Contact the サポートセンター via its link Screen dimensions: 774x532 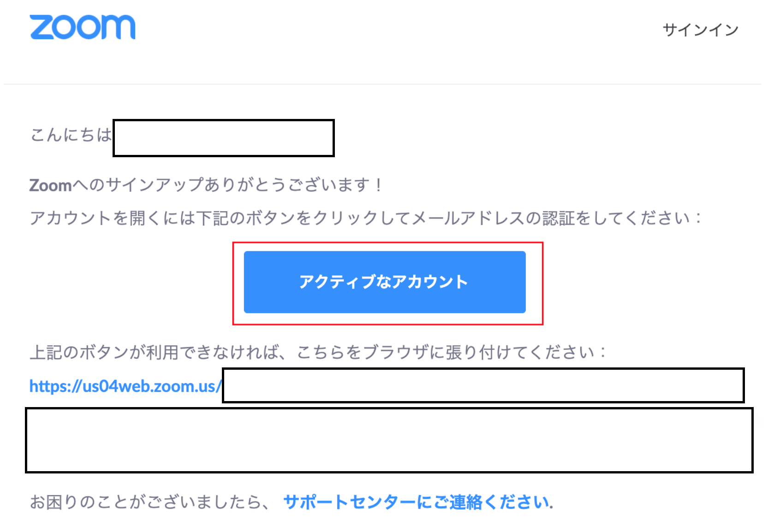tap(417, 502)
